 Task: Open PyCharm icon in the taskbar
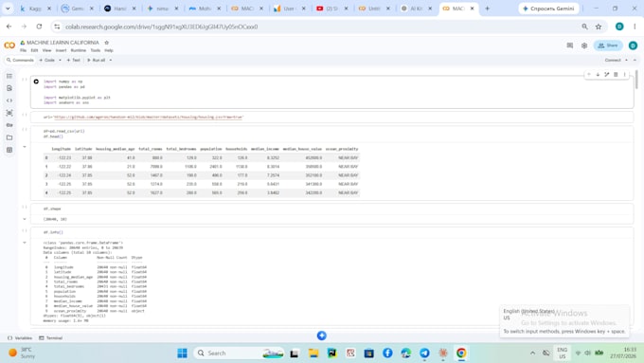click(x=331, y=353)
